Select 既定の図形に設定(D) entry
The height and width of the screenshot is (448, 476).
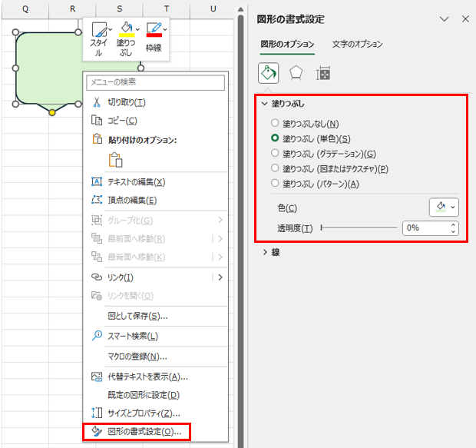point(155,395)
